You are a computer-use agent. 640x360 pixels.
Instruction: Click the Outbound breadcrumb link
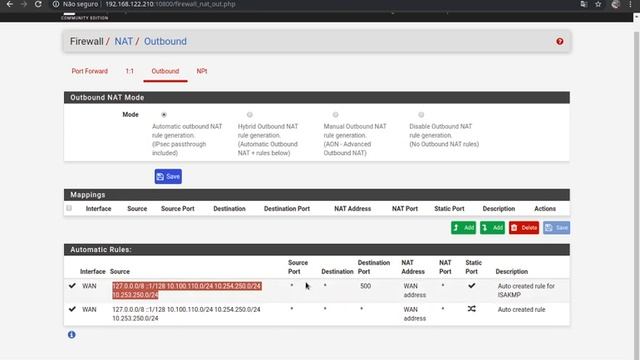165,41
